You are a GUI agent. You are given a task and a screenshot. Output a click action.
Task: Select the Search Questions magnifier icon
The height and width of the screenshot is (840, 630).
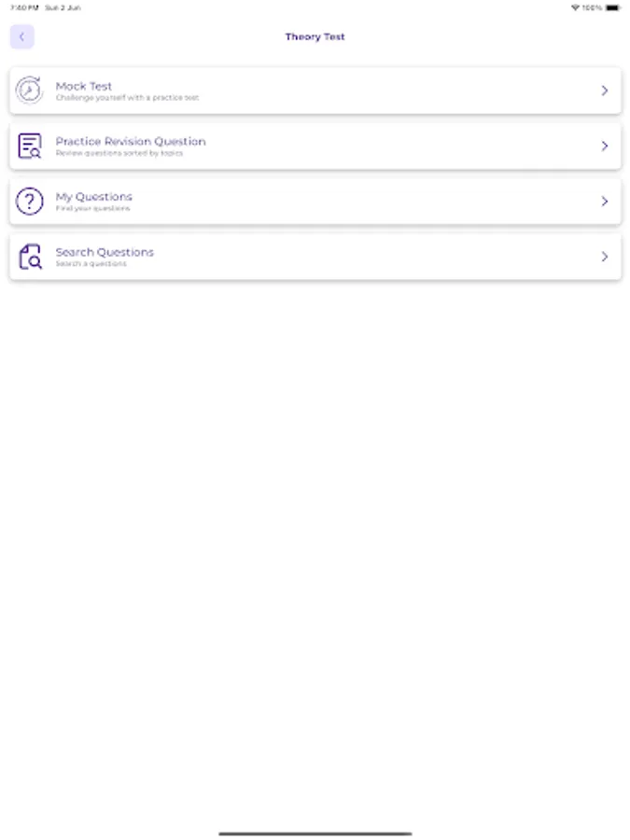[29, 257]
